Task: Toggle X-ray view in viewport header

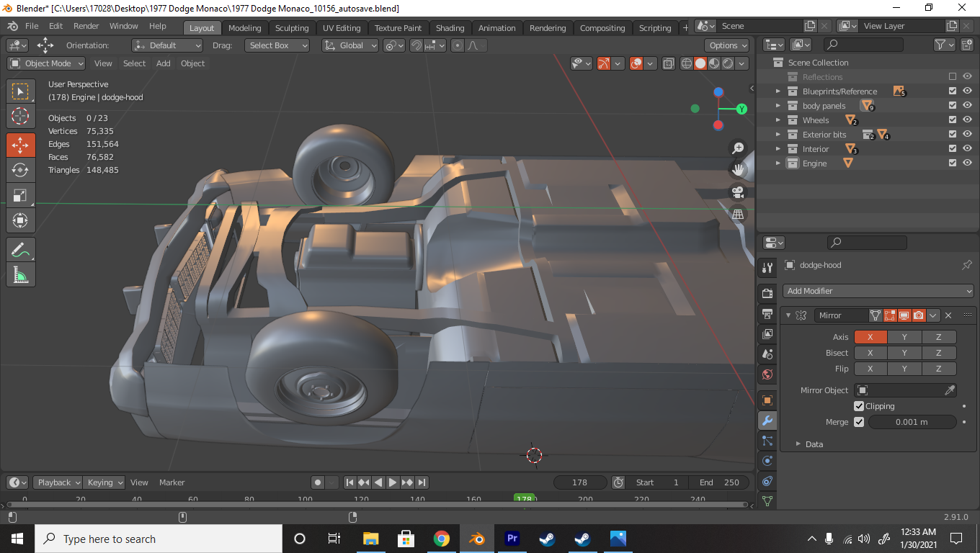Action: [x=668, y=63]
